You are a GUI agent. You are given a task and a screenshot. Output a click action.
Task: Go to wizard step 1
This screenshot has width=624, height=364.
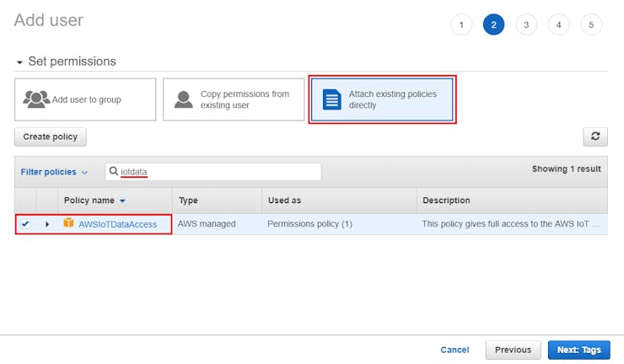coord(461,24)
